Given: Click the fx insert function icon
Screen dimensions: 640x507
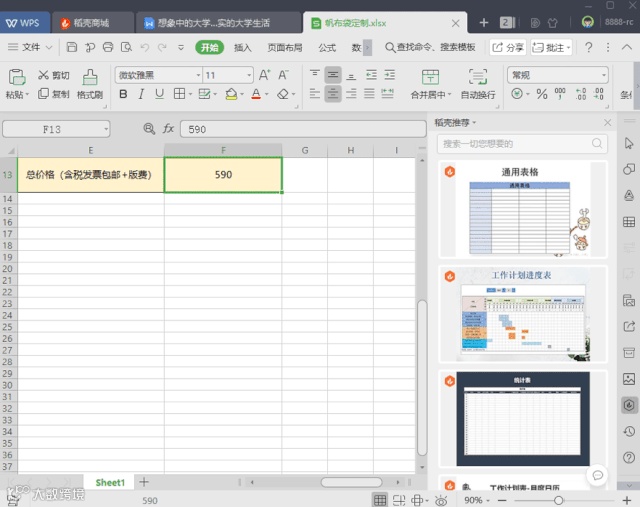Looking at the screenshot, I should coord(168,129).
